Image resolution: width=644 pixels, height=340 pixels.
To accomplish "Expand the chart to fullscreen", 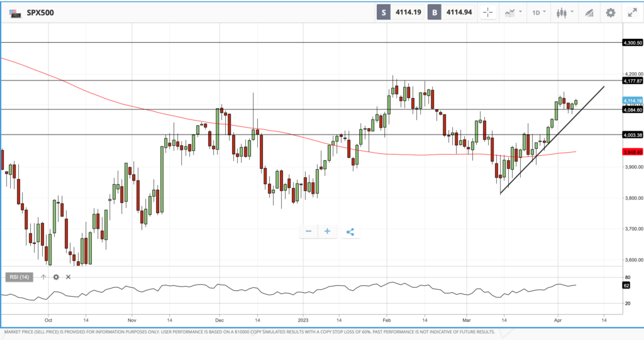I will tap(631, 12).
